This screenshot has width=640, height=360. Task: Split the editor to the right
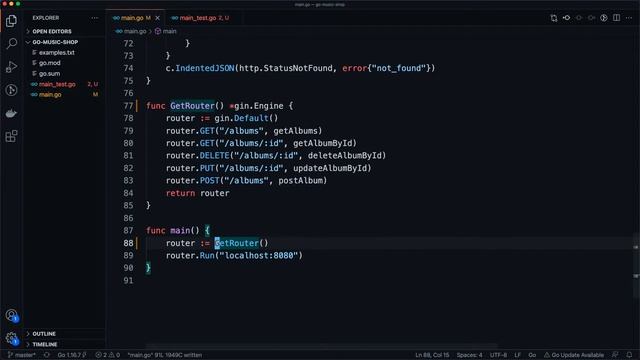[x=616, y=18]
